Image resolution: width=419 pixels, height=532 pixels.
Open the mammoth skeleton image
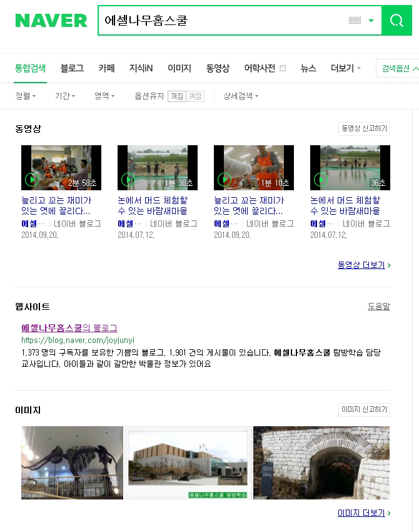tap(72, 463)
